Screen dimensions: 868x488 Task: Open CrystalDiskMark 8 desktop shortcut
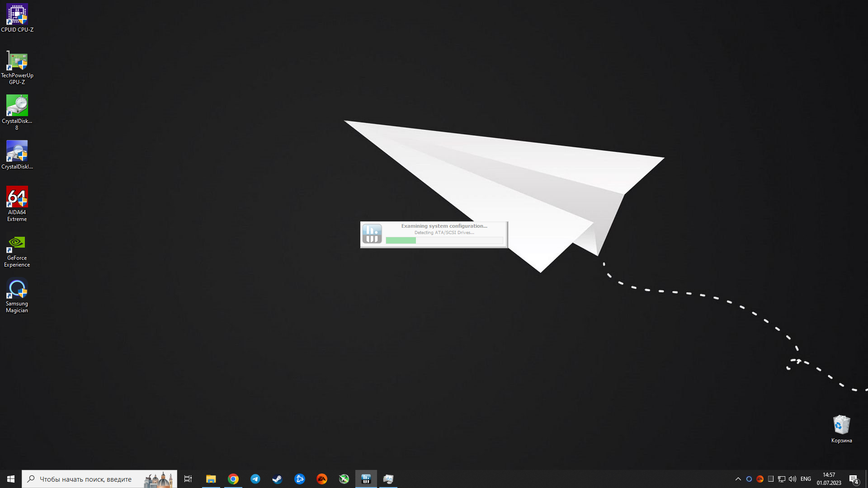coord(17,107)
